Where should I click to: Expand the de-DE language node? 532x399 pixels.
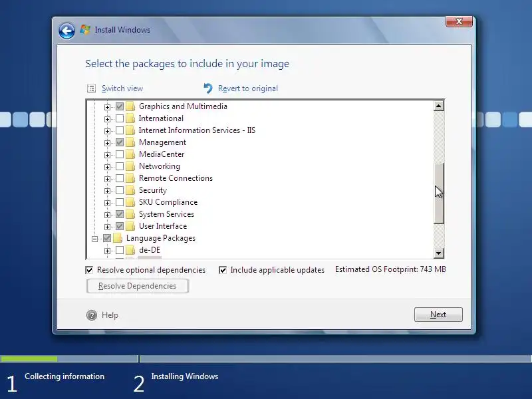[x=107, y=251]
